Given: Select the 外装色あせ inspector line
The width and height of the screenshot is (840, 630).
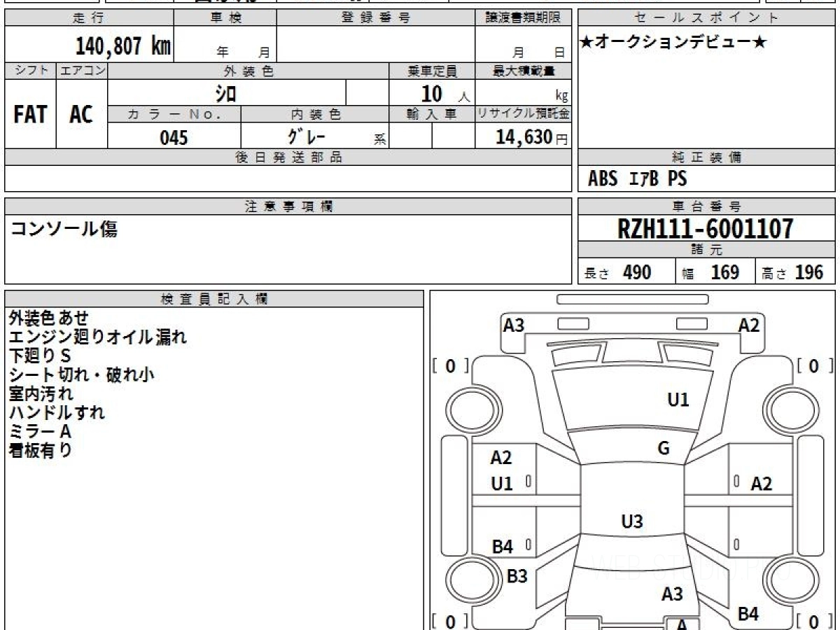Looking at the screenshot, I should tap(49, 318).
